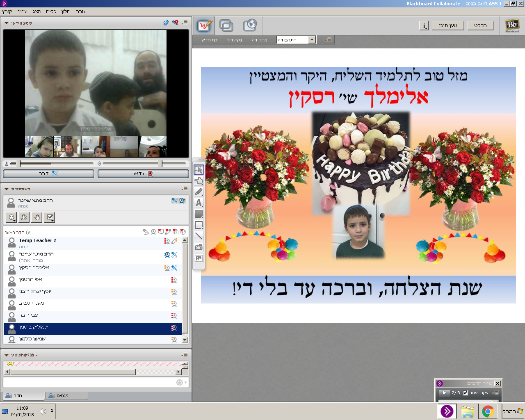525x420 pixels.
Task: Open File Explorer from the taskbar
Action: (x=467, y=411)
